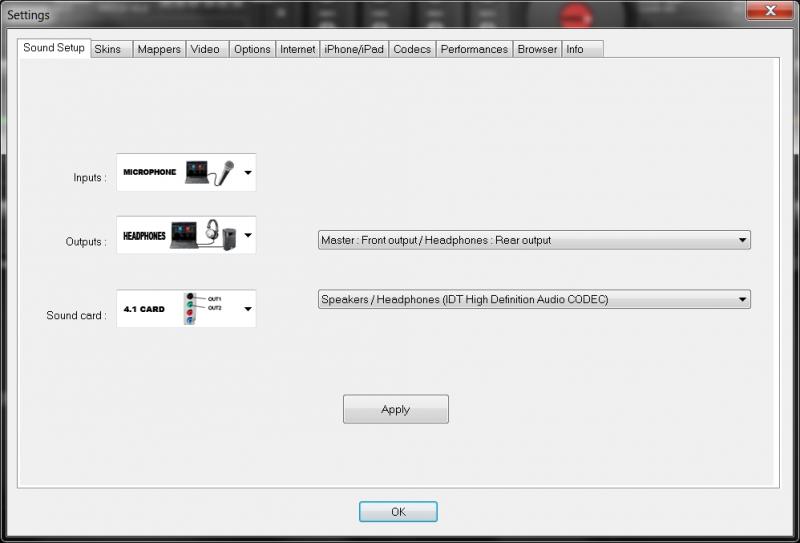Screen dimensions: 800x543
Task: Click the MICROPHONE label in the Inputs selector
Action: (x=149, y=172)
